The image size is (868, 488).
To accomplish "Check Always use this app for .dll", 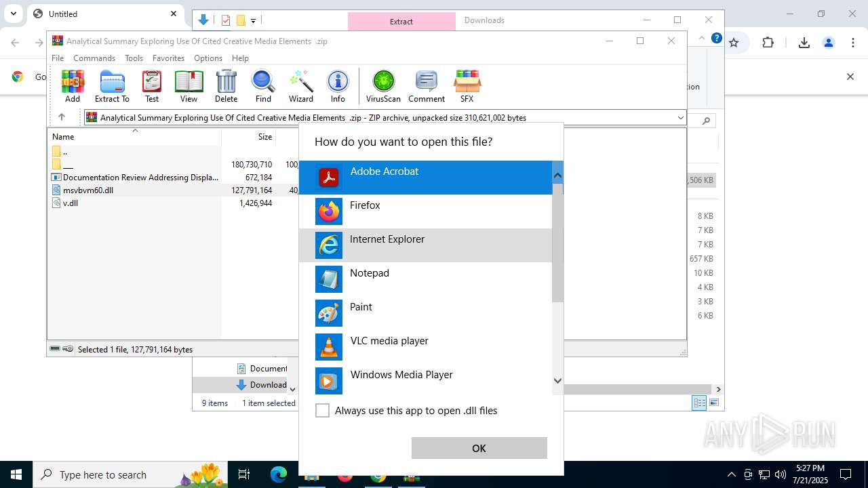I will click(323, 411).
